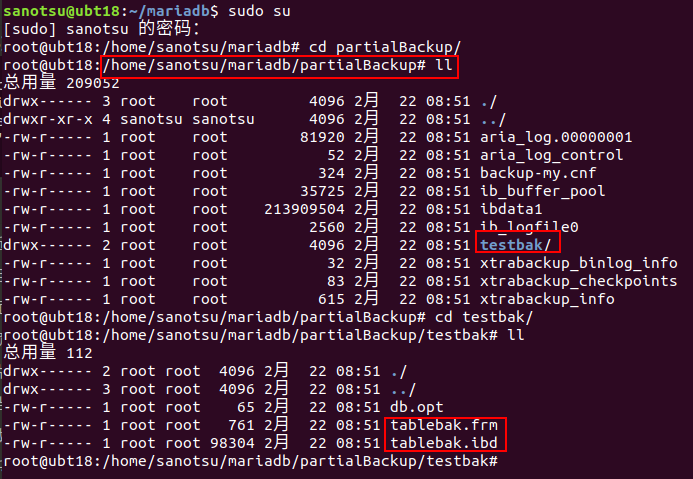
Task: Click the aria_log_control file name
Action: pos(551,155)
